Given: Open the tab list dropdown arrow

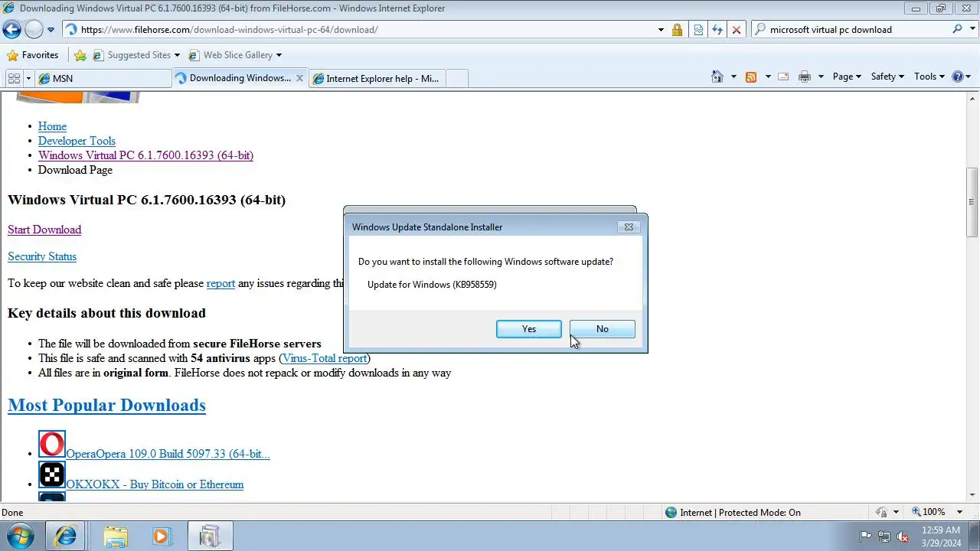Looking at the screenshot, I should (28, 78).
